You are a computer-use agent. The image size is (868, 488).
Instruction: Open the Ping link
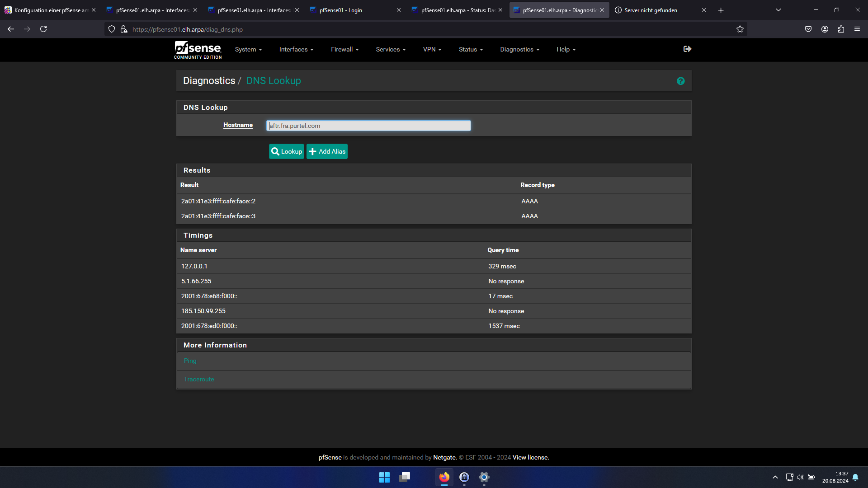(x=190, y=361)
